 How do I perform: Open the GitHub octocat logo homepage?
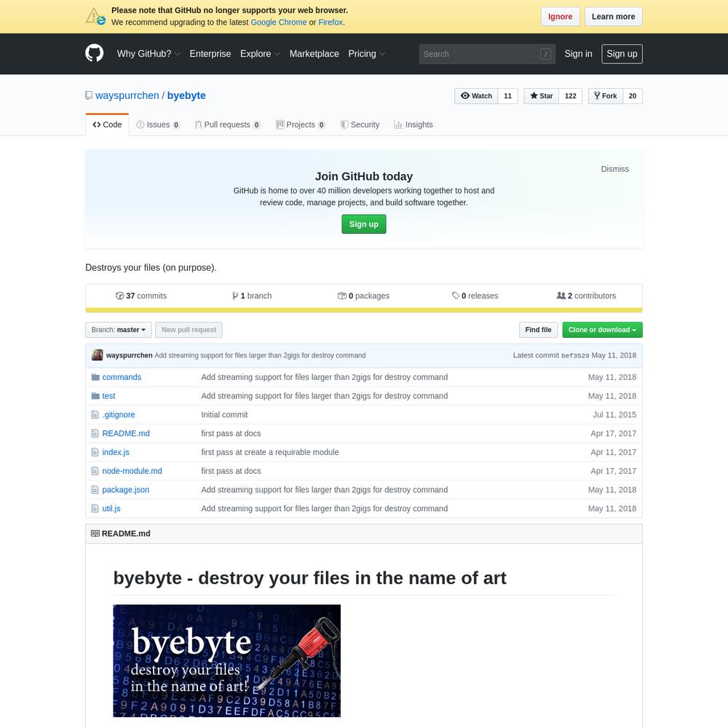(94, 53)
